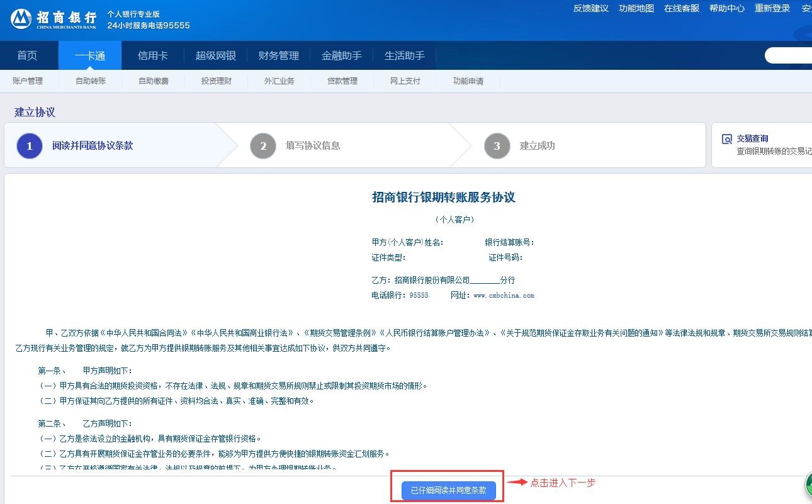Screen dimensions: 812x504
Task: Click the 银行结算账号 label
Action: [509, 242]
